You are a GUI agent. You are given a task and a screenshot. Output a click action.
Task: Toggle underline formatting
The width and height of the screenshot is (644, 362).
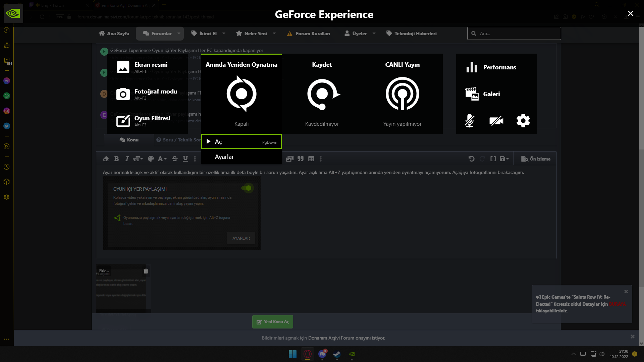pos(185,159)
